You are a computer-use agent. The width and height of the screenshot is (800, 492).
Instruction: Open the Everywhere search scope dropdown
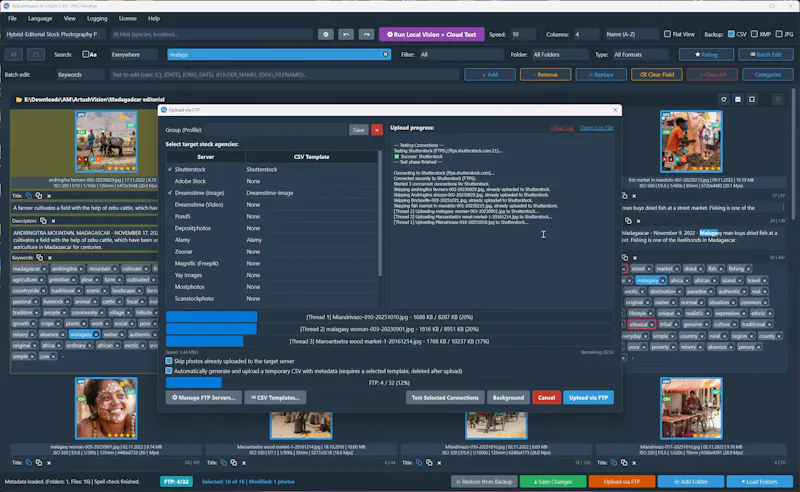pyautogui.click(x=133, y=54)
